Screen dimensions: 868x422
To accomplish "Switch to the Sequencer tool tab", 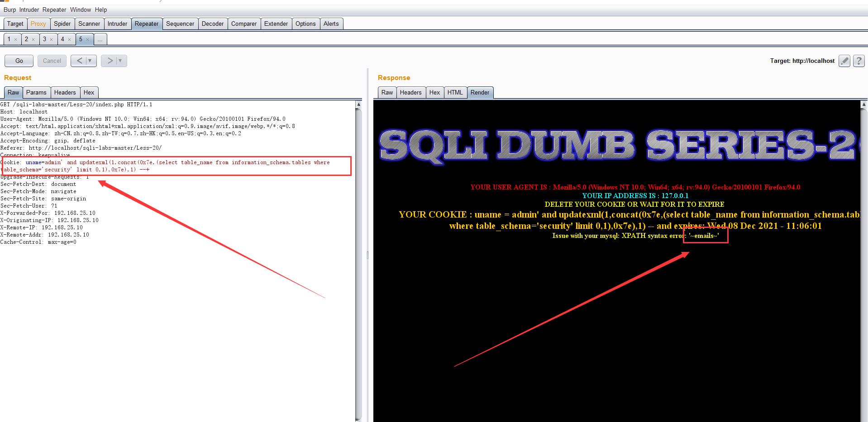I will 180,24.
